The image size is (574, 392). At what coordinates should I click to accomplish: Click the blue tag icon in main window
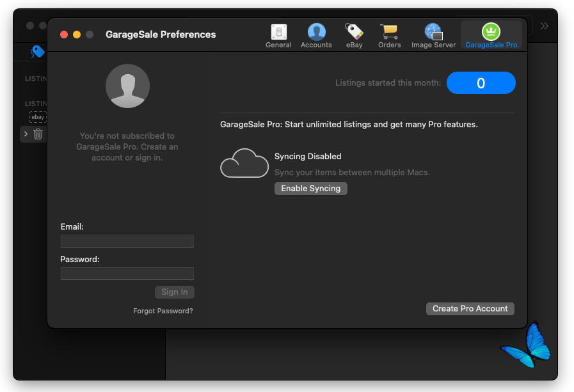click(x=37, y=52)
